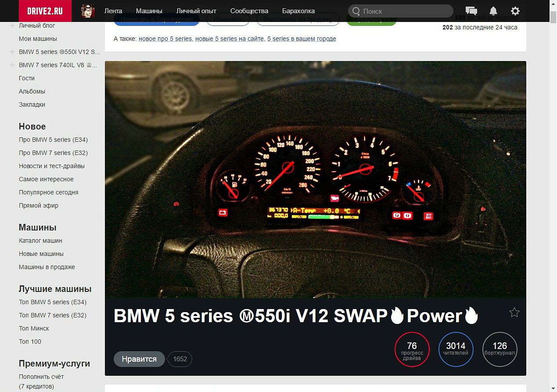Open Новые машины
Viewport: 557px width, 392px height.
click(x=41, y=254)
